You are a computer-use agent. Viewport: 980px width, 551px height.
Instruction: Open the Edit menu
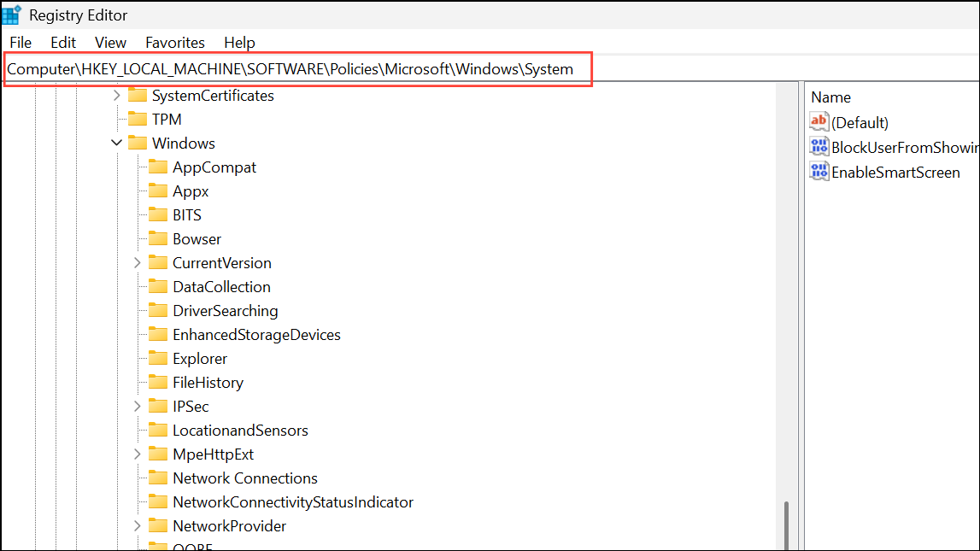pyautogui.click(x=63, y=42)
